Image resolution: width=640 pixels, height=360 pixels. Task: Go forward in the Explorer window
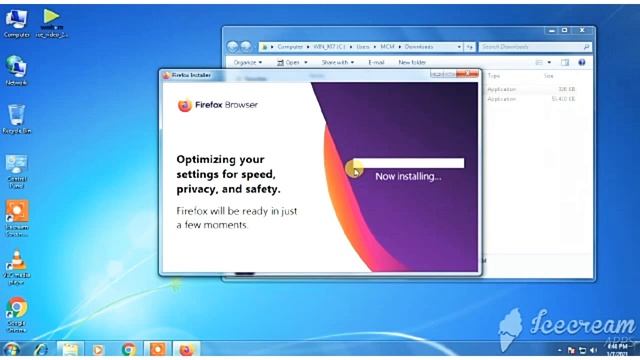pos(246,47)
